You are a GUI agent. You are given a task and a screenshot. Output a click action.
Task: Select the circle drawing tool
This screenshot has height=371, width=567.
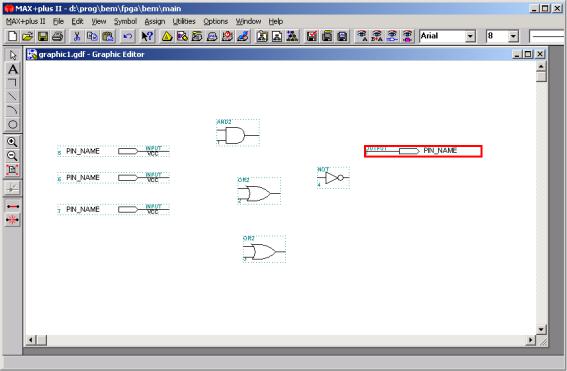(13, 124)
